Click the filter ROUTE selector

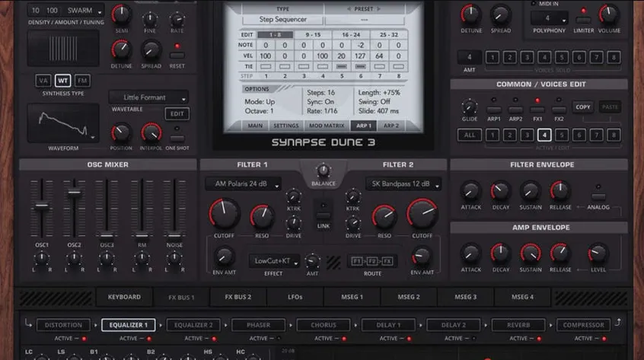pos(372,261)
